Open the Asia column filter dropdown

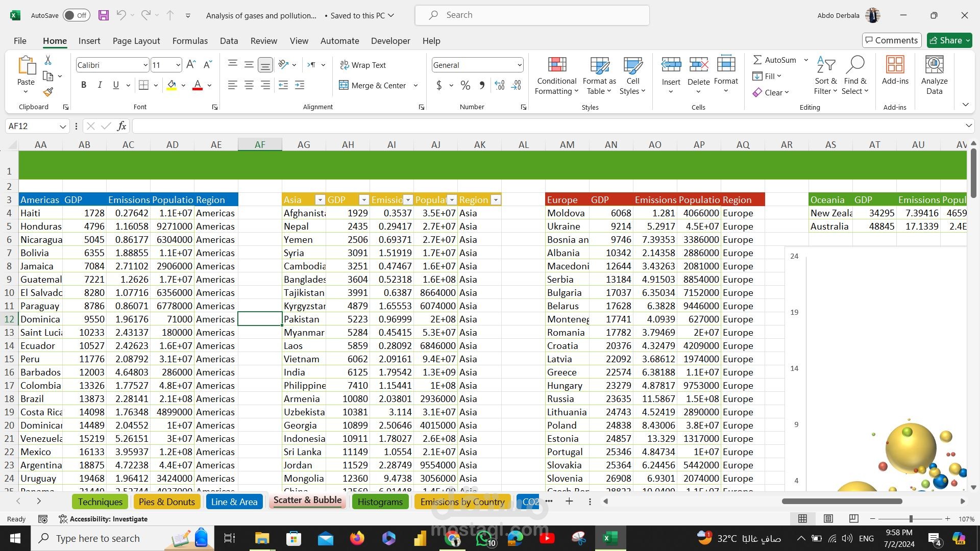pos(320,200)
